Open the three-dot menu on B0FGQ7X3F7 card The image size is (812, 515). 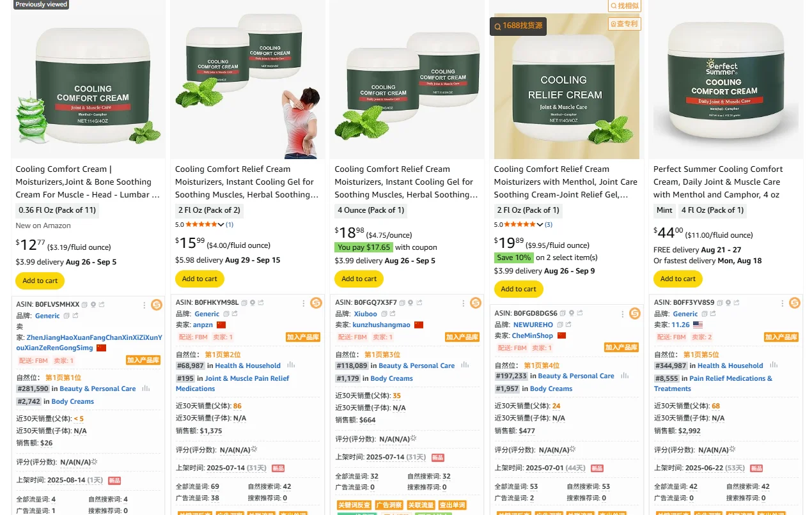(463, 303)
